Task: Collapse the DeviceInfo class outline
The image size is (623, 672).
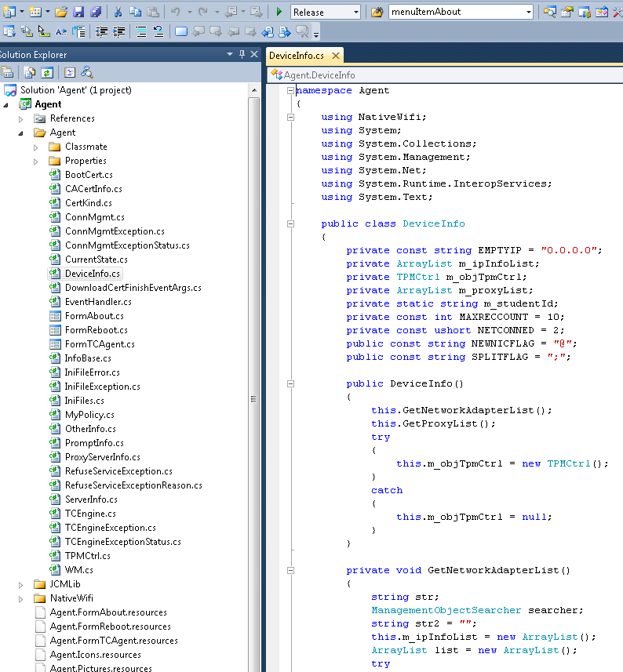Action: (x=290, y=223)
